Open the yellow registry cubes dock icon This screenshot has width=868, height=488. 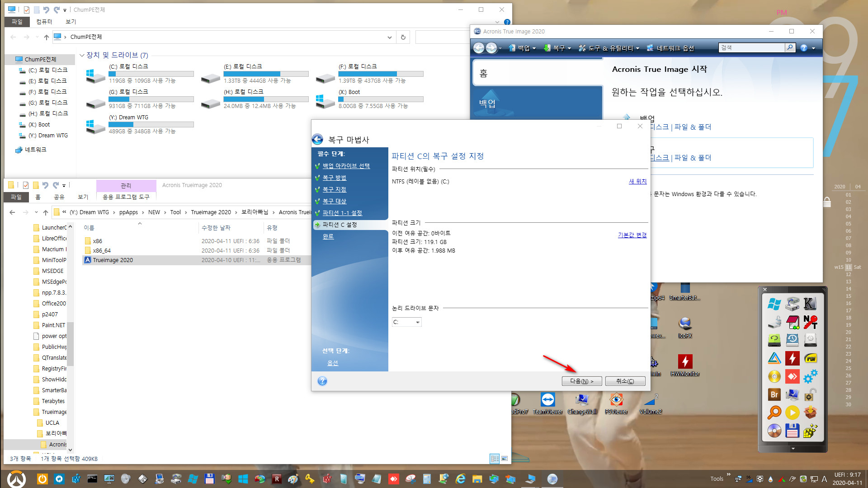[810, 431]
